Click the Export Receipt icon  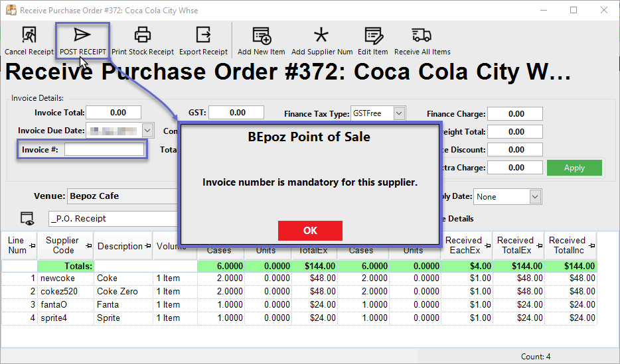tap(203, 35)
